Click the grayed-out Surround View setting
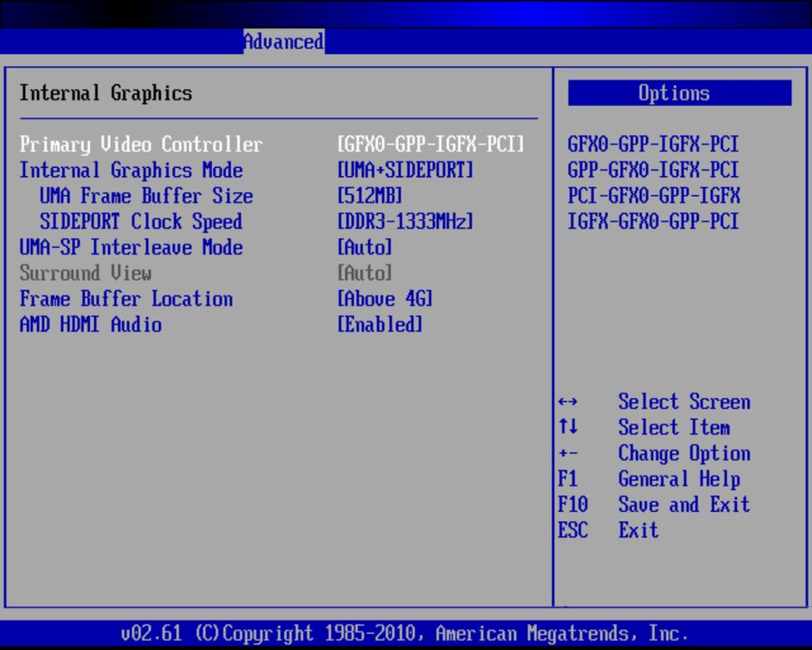 pos(86,274)
